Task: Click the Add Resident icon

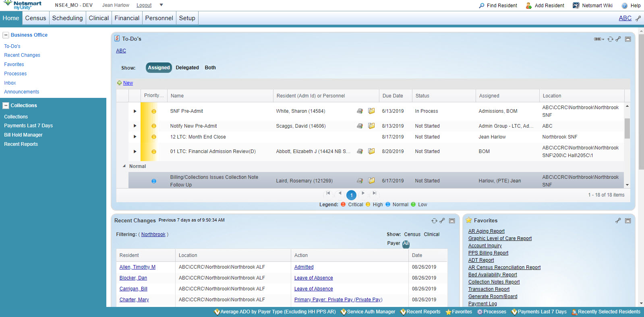Action: coord(529,6)
